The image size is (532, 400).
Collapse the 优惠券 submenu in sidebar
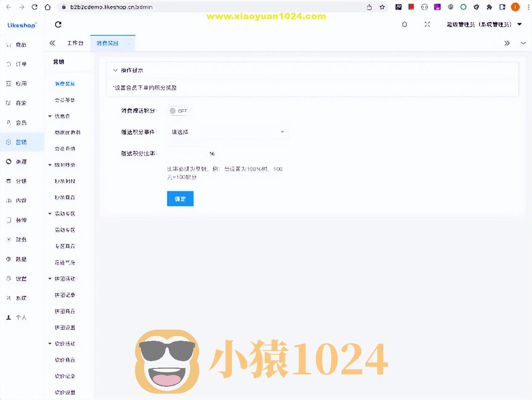click(50, 116)
